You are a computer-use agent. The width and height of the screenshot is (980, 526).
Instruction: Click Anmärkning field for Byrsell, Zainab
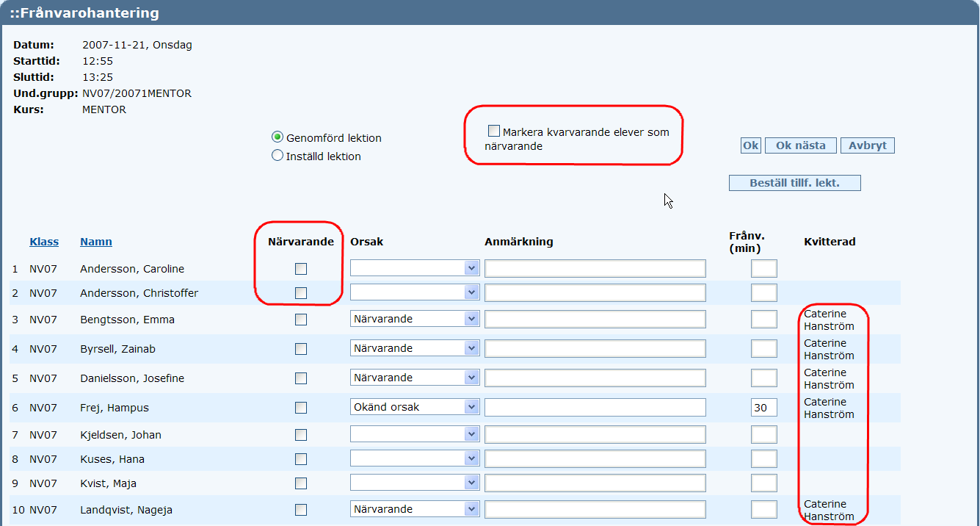(x=595, y=348)
